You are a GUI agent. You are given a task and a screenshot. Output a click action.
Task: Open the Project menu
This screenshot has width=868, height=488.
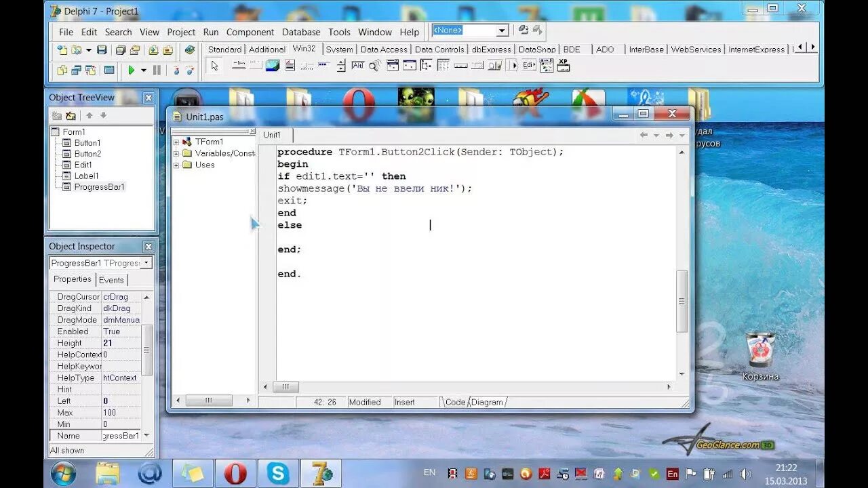(x=181, y=32)
